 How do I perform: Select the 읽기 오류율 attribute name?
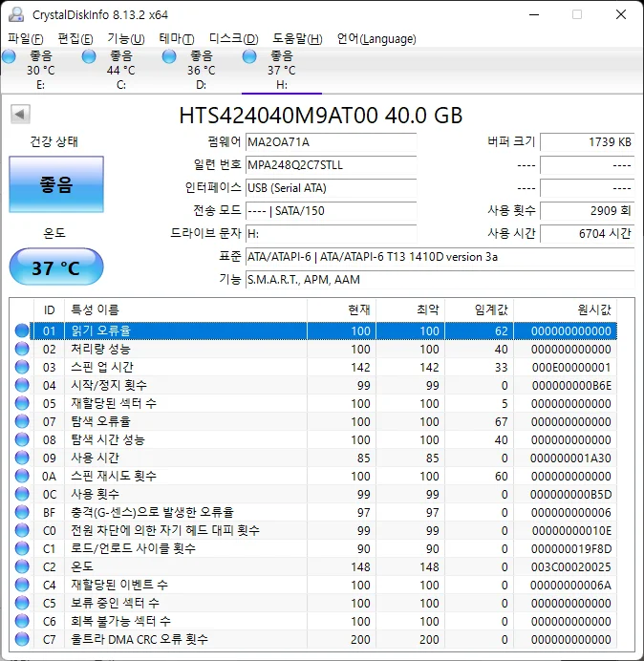coord(100,330)
